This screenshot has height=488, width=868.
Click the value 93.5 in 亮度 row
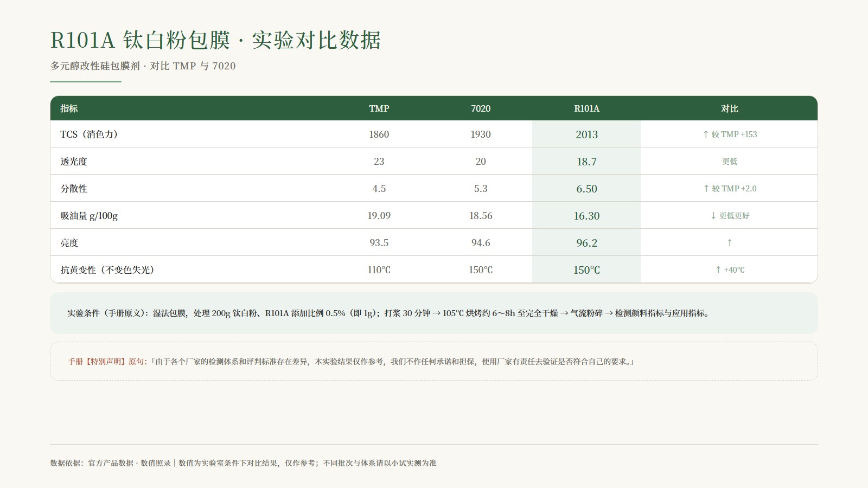pos(379,242)
